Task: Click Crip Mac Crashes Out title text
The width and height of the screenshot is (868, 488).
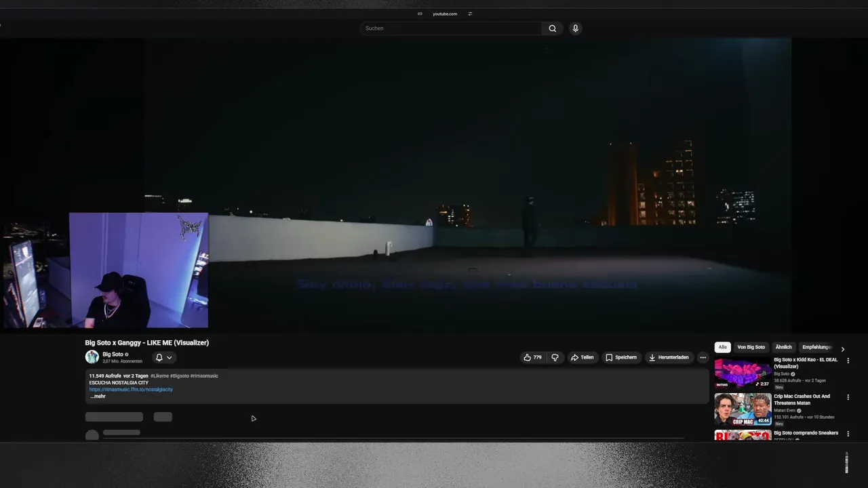Action: pos(802,400)
